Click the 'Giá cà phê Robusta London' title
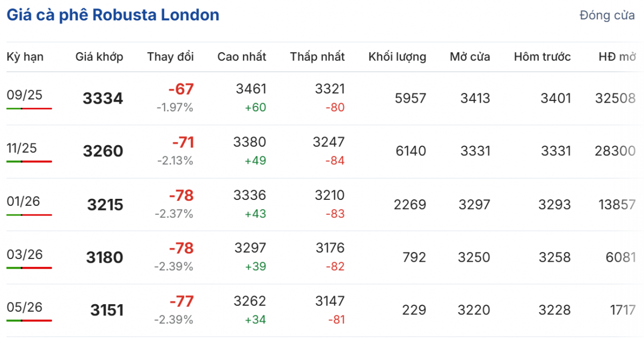This screenshot has height=338, width=644. pos(113,15)
